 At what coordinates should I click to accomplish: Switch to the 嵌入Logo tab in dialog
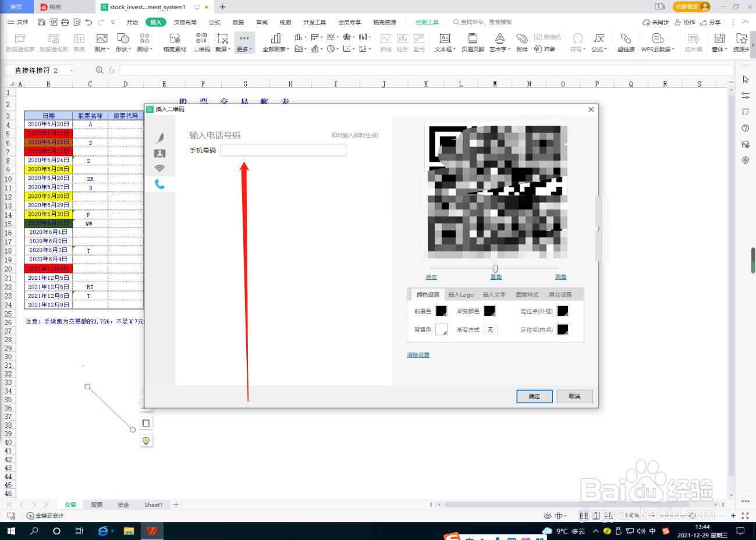pyautogui.click(x=461, y=294)
